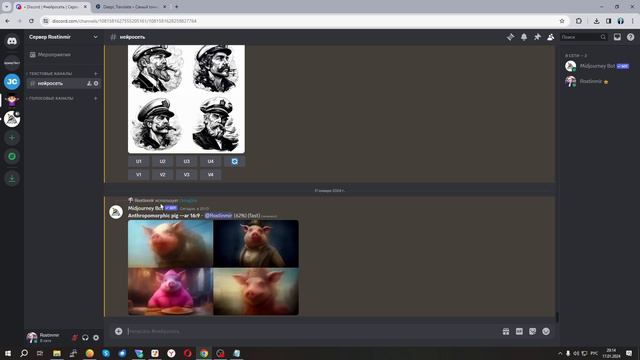640x360 pixels.
Task: Open Chrome from the taskbar
Action: pyautogui.click(x=204, y=353)
